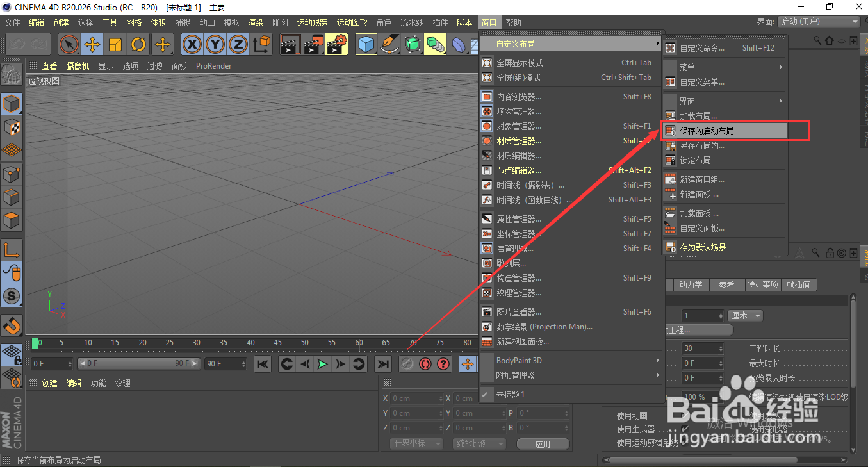Open the 帮助 menu
The width and height of the screenshot is (868, 467).
click(x=513, y=22)
